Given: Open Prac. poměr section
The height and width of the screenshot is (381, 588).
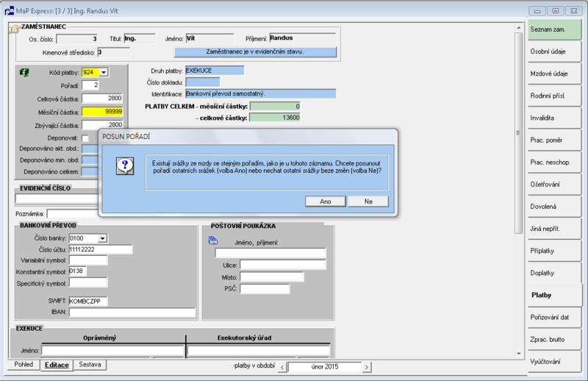Looking at the screenshot, I should (555, 140).
